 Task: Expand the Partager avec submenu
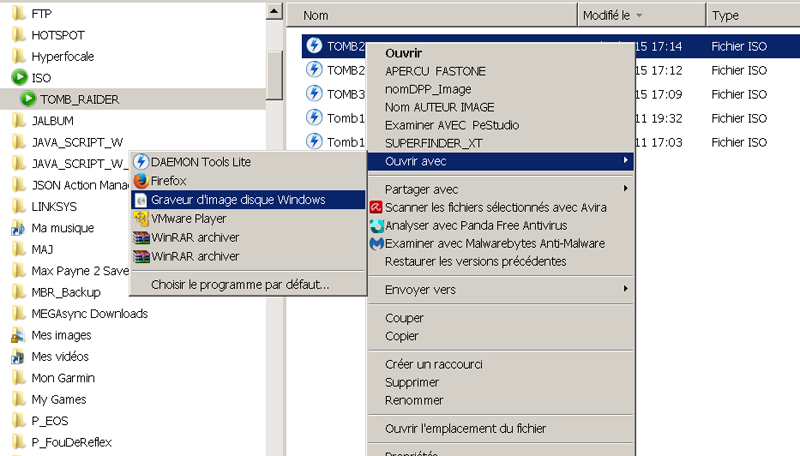tap(501, 189)
